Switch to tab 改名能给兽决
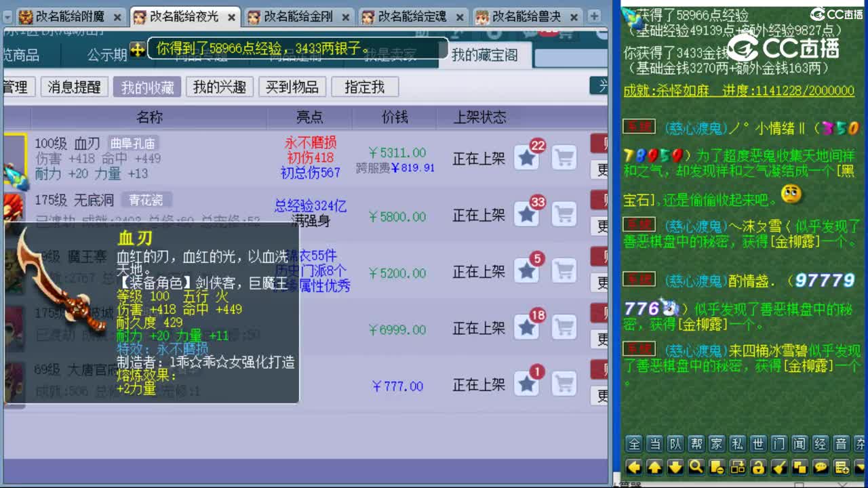Viewport: 868px width, 488px height. pos(526,16)
